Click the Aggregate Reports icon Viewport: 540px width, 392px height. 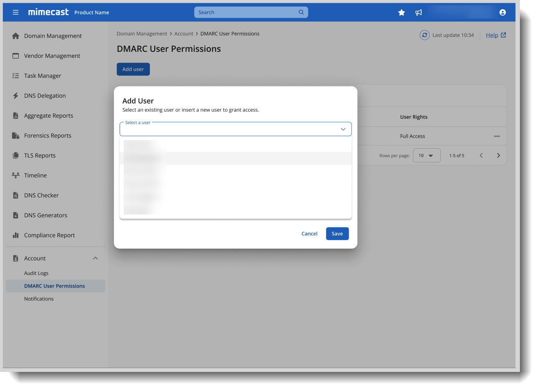coord(16,116)
